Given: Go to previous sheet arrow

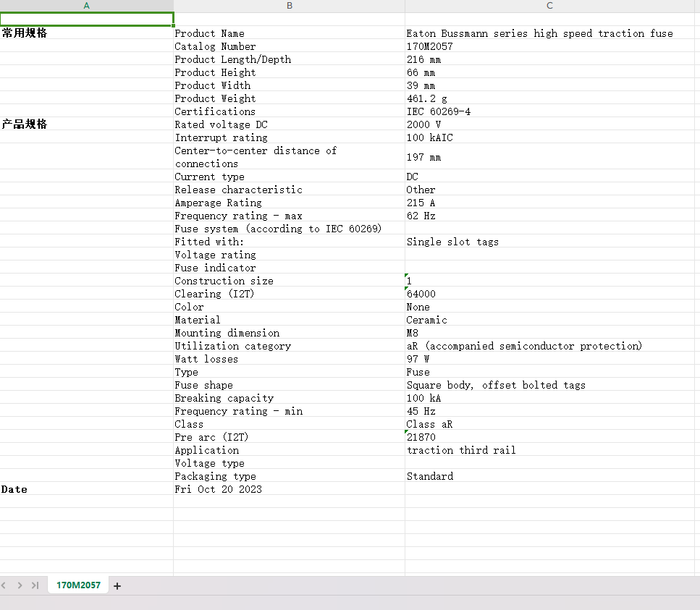Looking at the screenshot, I should [4, 585].
